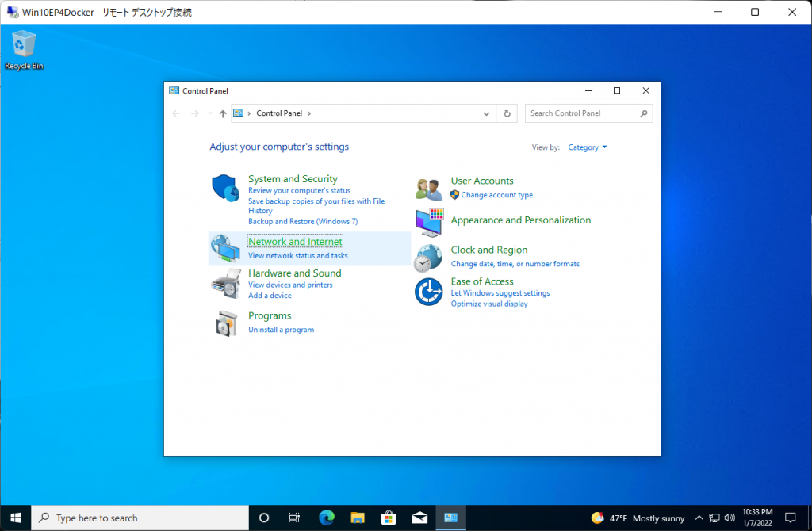This screenshot has width=812, height=531.
Task: Click the back navigation arrow
Action: point(176,113)
